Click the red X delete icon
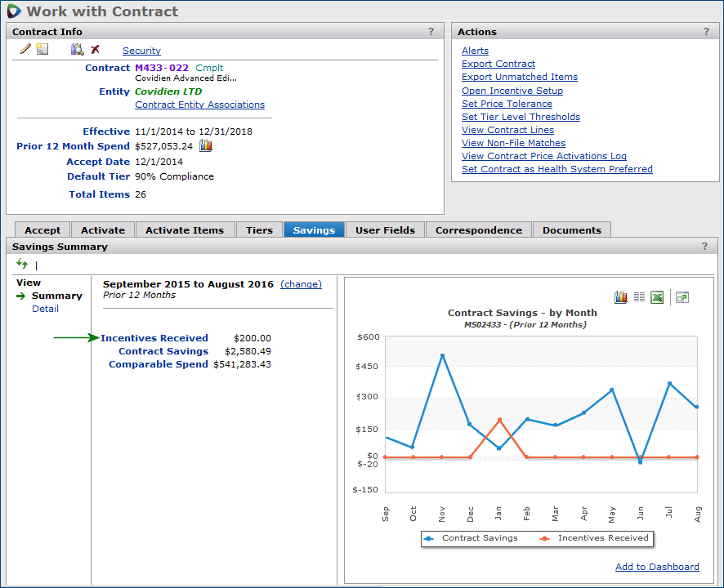The image size is (724, 588). [x=95, y=50]
